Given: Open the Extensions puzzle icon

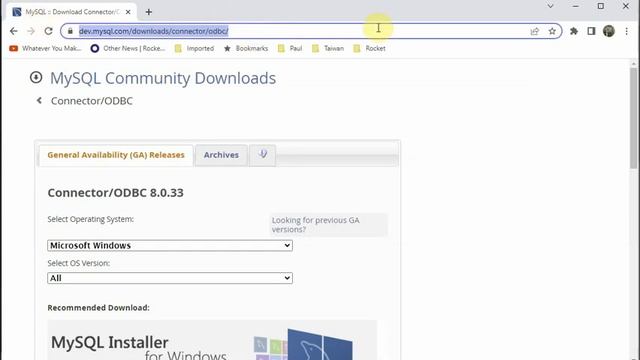Looking at the screenshot, I should point(574,31).
